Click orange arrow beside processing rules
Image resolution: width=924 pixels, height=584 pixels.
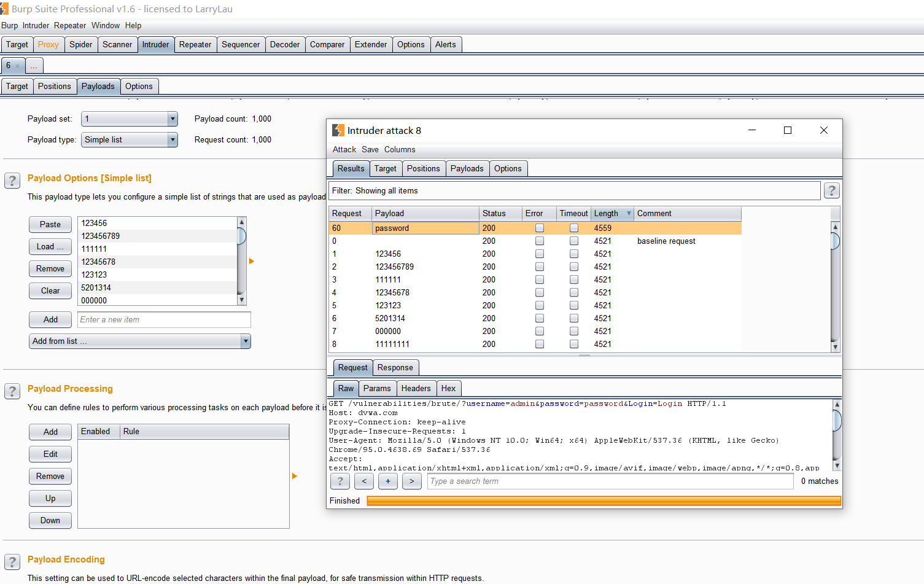click(x=295, y=476)
